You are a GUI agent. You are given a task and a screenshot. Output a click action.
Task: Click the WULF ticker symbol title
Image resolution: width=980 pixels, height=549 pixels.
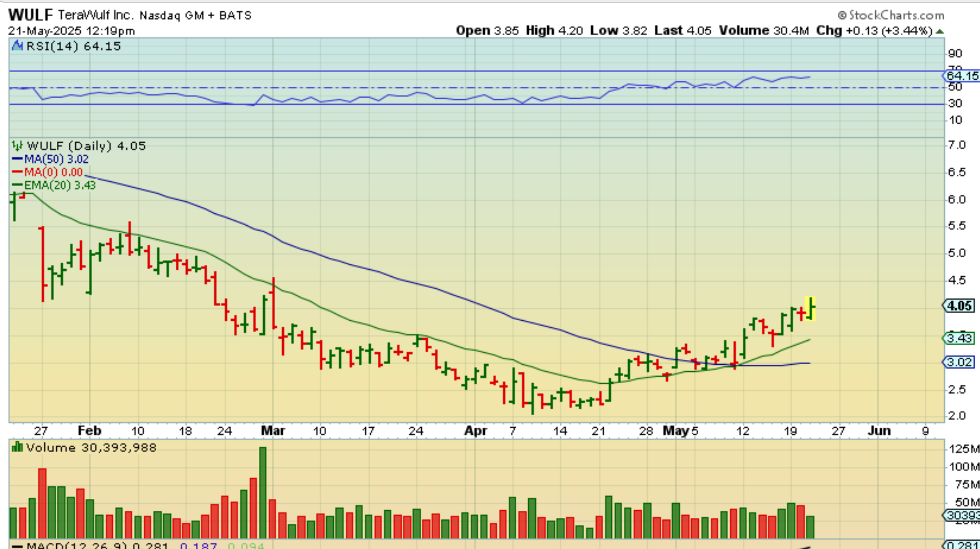point(30,15)
